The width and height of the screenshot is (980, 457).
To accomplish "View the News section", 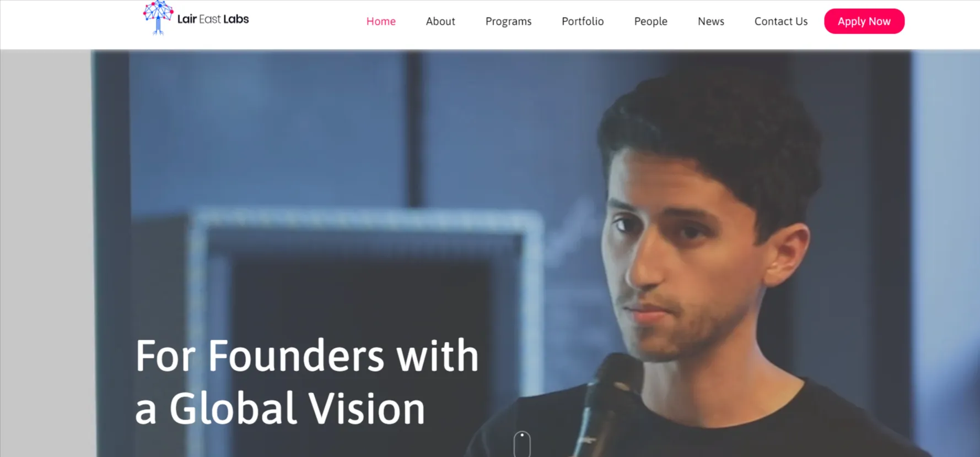I will click(x=710, y=21).
